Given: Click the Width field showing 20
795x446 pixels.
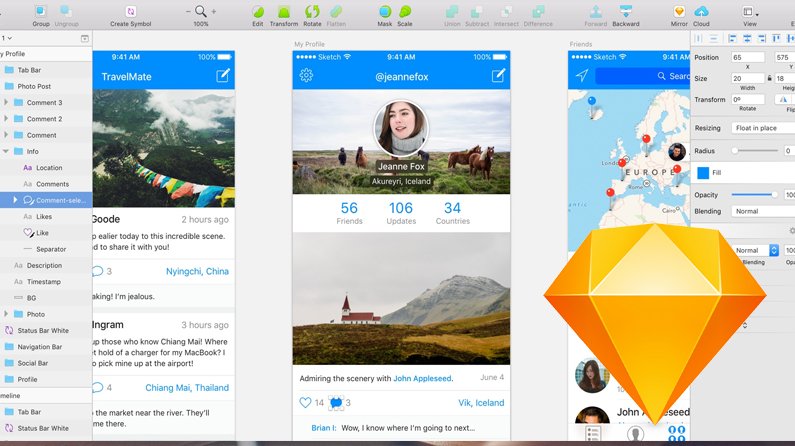Looking at the screenshot, I should click(x=747, y=78).
